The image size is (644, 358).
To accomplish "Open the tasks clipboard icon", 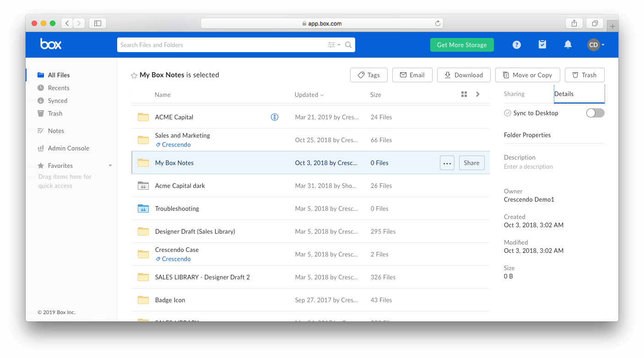I will click(x=542, y=45).
